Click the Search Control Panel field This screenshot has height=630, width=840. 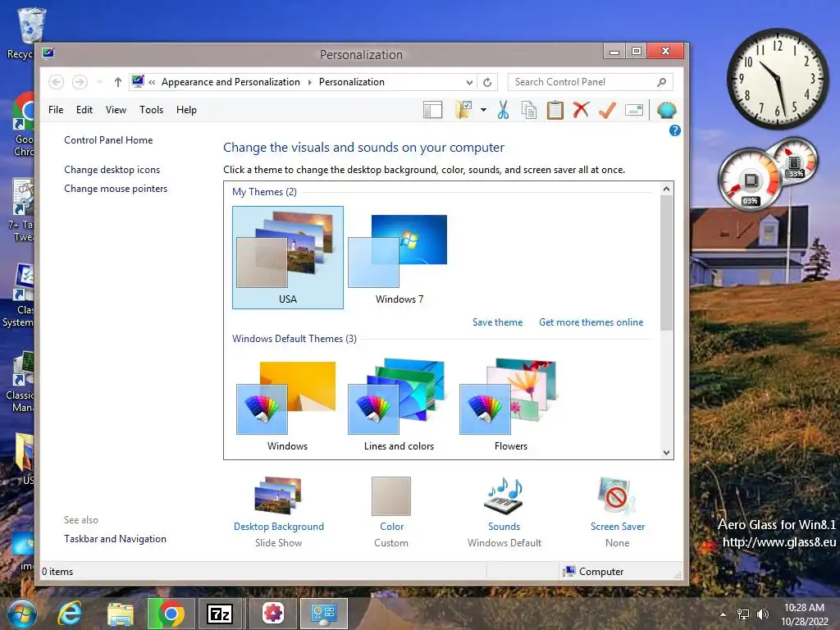591,82
